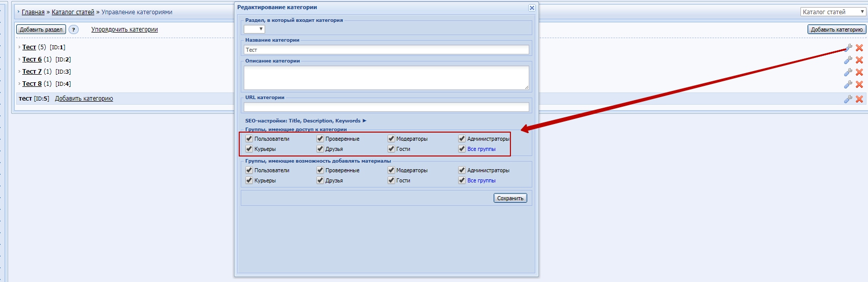Delete тест ID:5 section with red cross
The image size is (868, 282).
pos(859,99)
